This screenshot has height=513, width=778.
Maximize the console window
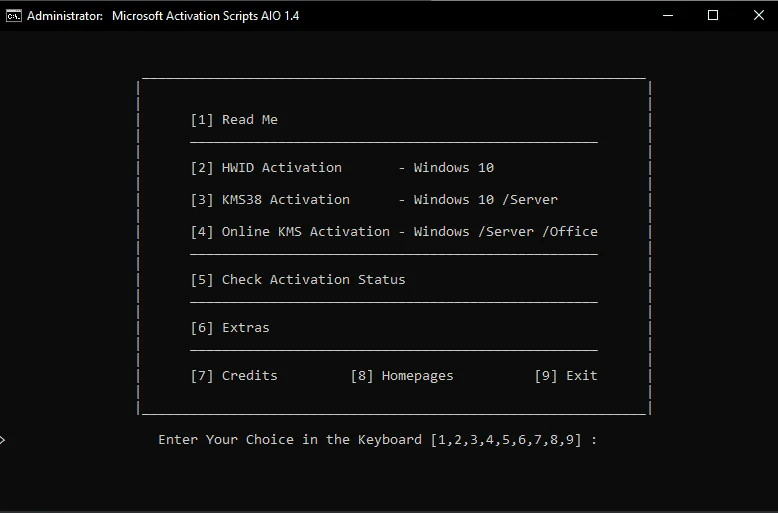point(713,15)
